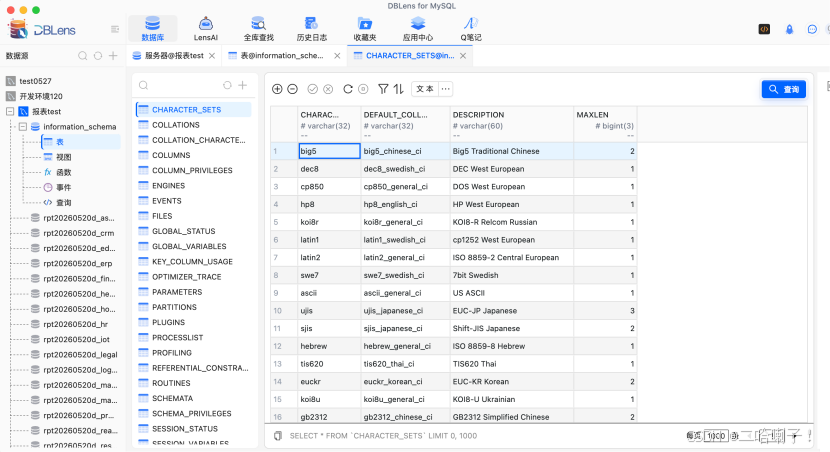The image size is (830, 452).
Task: Collapse the information_schema database node
Action: coord(23,126)
